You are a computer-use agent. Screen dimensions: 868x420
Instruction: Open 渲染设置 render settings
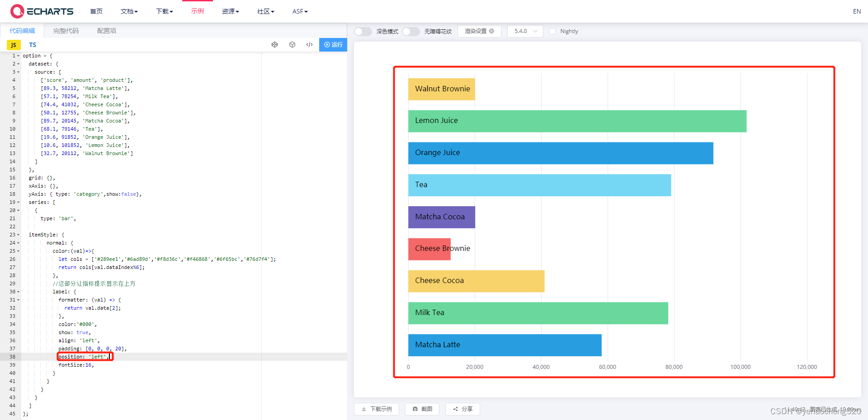pyautogui.click(x=479, y=31)
